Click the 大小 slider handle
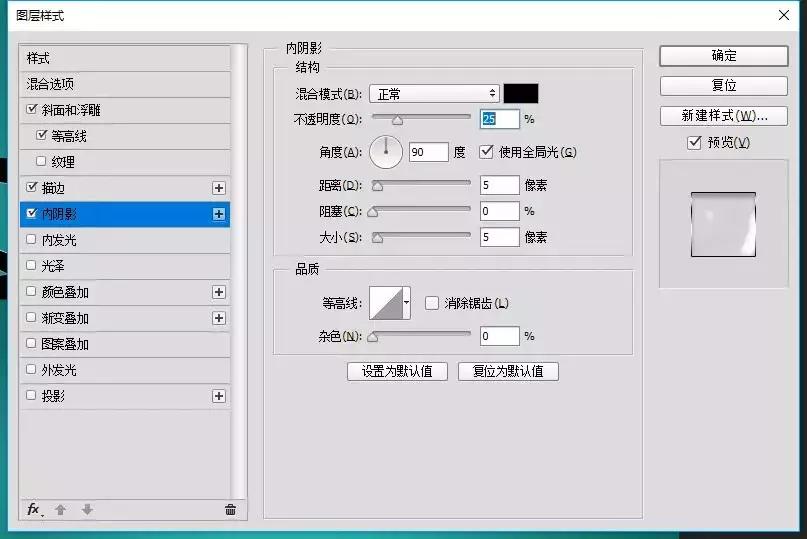The image size is (807, 539). pos(378,238)
